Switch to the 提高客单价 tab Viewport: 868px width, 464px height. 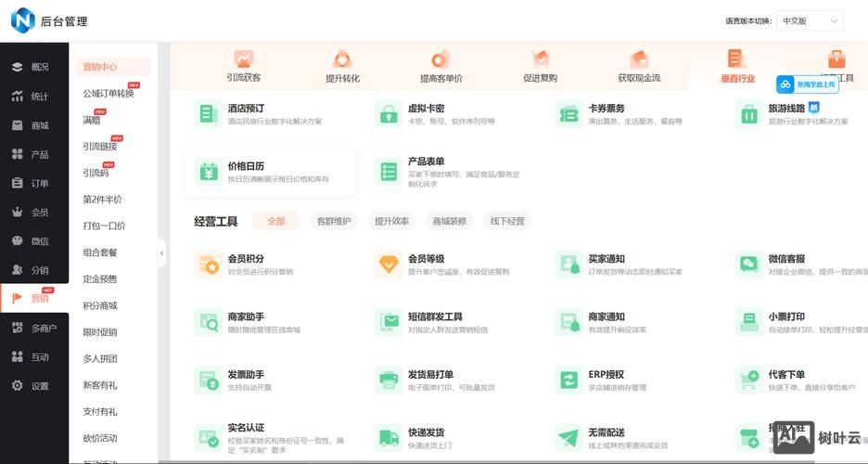pyautogui.click(x=441, y=67)
